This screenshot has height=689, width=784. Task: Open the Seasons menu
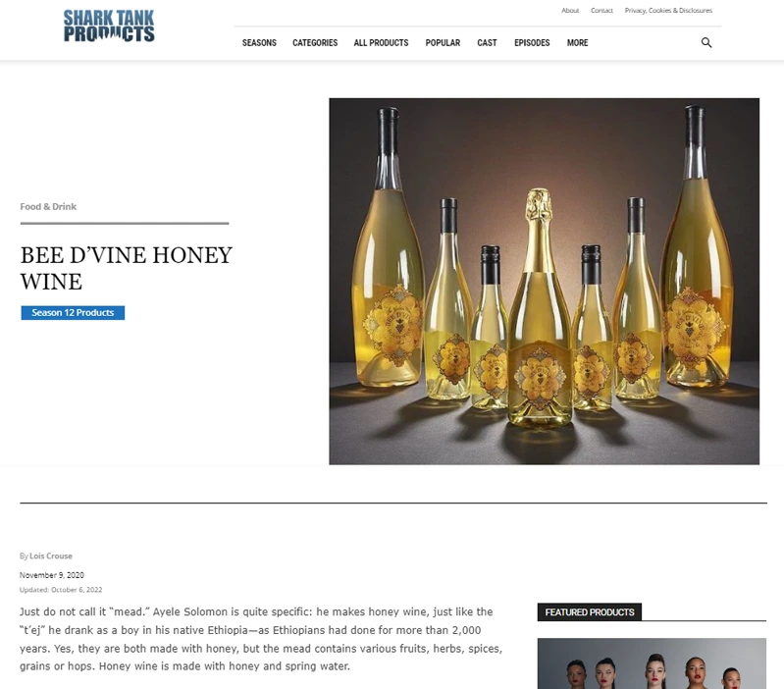[x=259, y=43]
